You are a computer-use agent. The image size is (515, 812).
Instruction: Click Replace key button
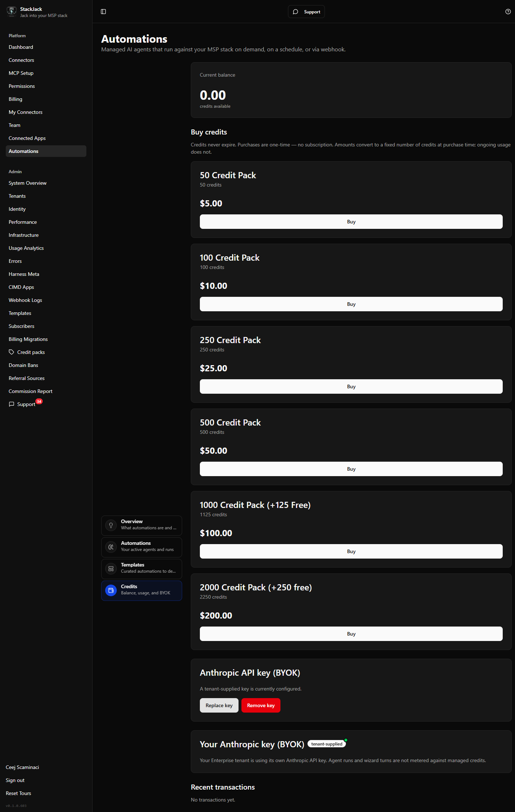(219, 705)
